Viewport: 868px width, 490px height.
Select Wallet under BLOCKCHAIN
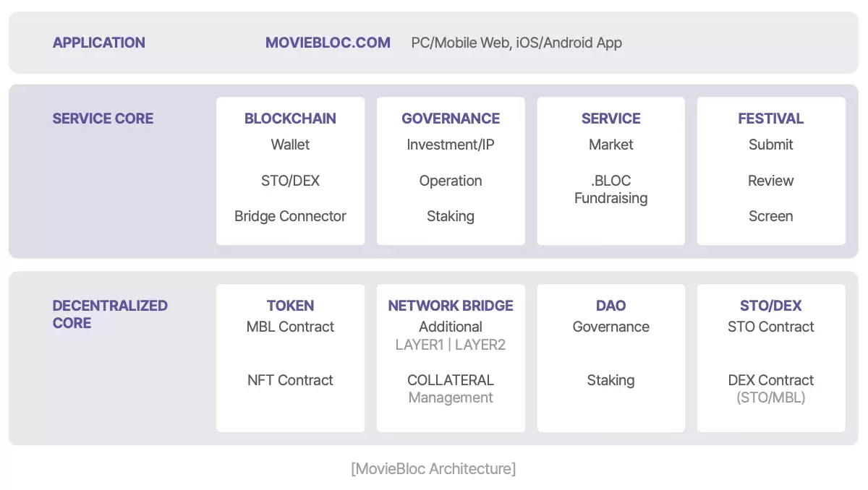(290, 145)
